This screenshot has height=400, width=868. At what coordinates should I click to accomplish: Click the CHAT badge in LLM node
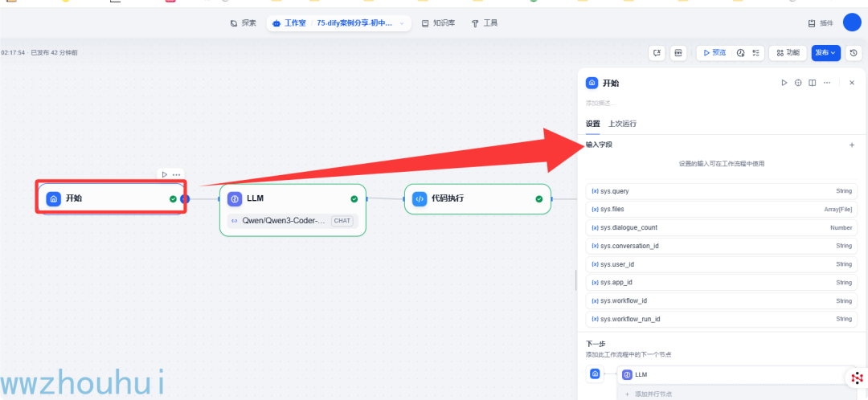(x=342, y=221)
